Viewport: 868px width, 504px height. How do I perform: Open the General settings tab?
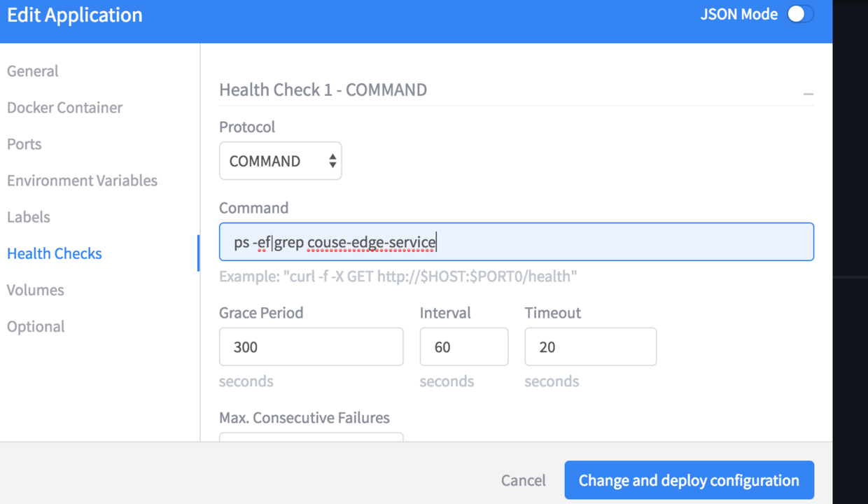[x=33, y=71]
